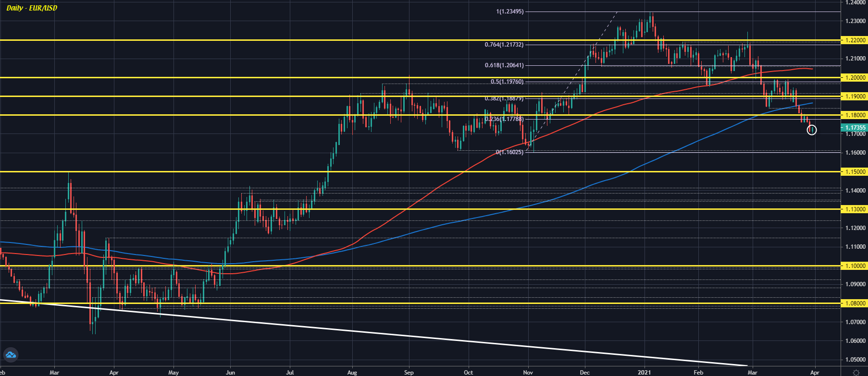
Task: Click the Jul label on time axis
Action: click(x=290, y=372)
